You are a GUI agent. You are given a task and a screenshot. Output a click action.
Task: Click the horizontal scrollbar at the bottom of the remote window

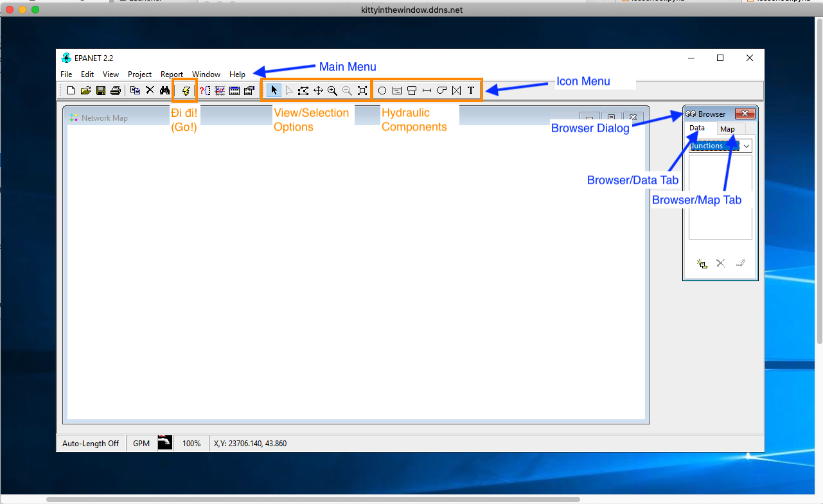coord(313,499)
